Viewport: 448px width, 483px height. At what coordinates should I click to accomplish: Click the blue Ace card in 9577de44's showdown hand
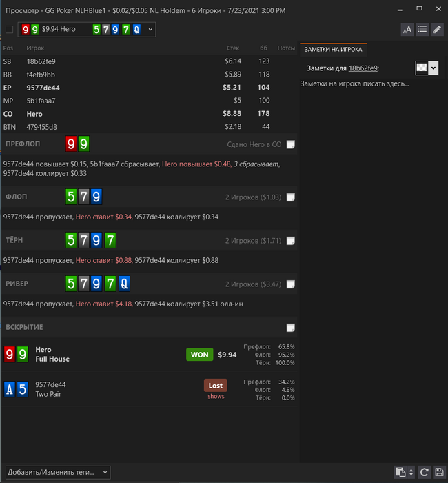tap(10, 389)
